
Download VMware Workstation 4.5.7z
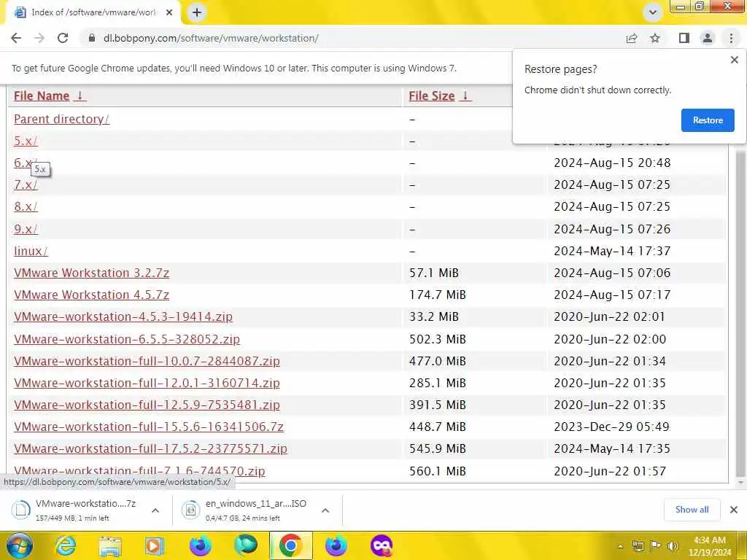point(91,295)
